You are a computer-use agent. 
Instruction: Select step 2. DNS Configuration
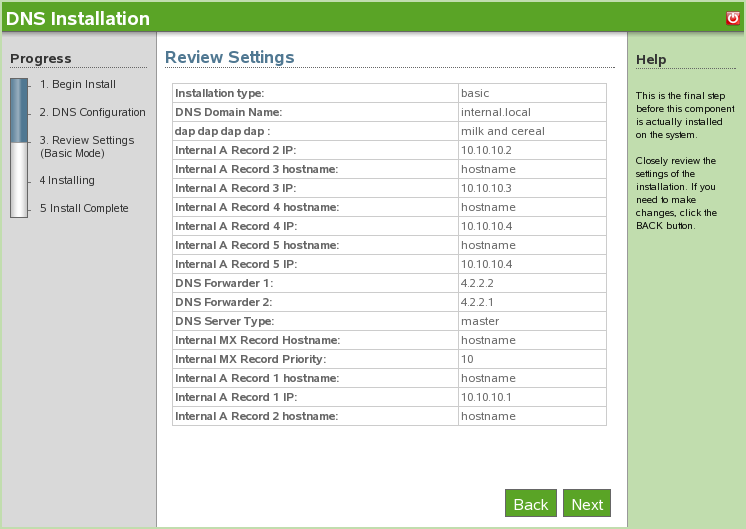tap(92, 112)
